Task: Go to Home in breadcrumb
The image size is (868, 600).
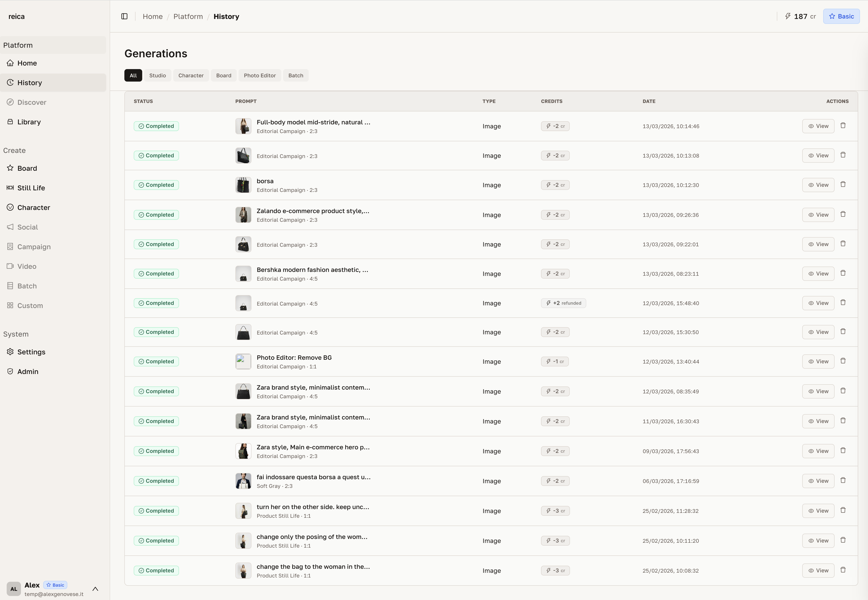Action: pos(153,16)
